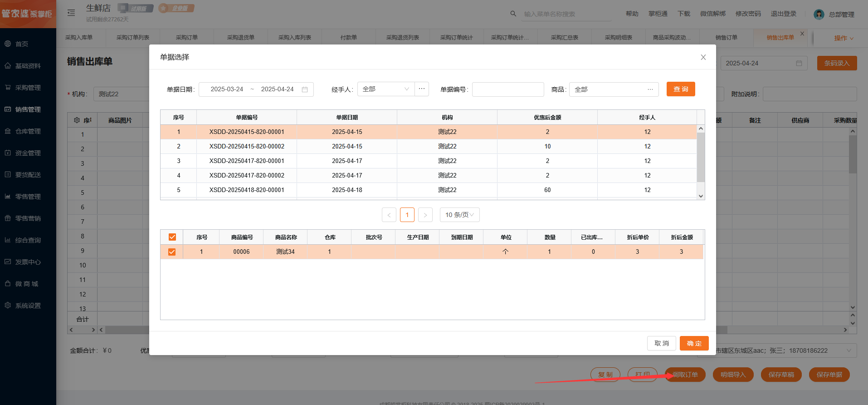868x405 pixels.
Task: Click the 2025-04-24 date field
Action: pyautogui.click(x=763, y=63)
